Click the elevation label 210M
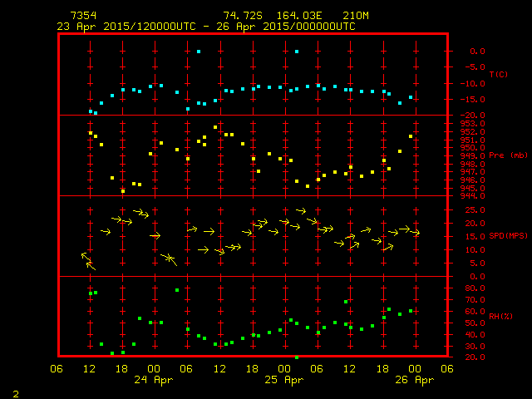 [x=356, y=16]
